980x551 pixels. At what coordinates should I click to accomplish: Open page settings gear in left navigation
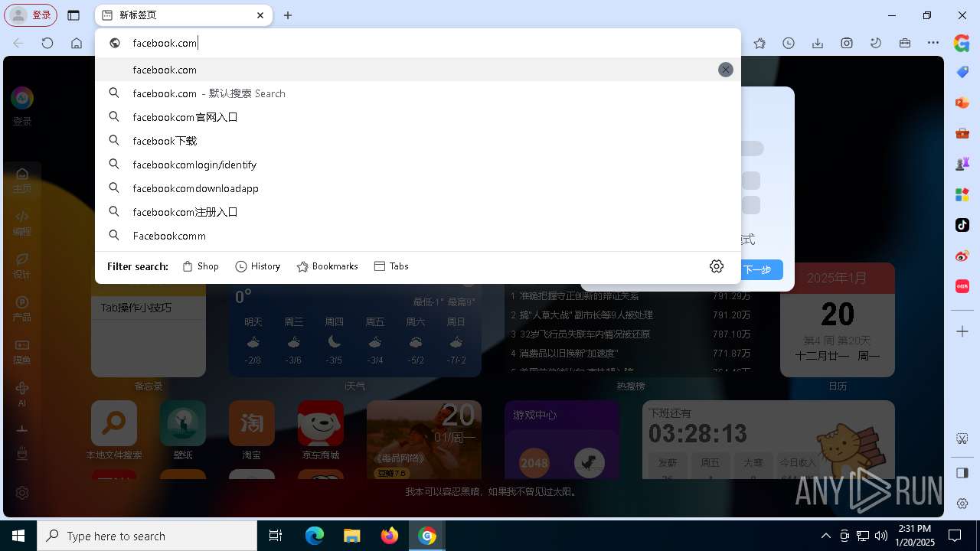(x=22, y=493)
